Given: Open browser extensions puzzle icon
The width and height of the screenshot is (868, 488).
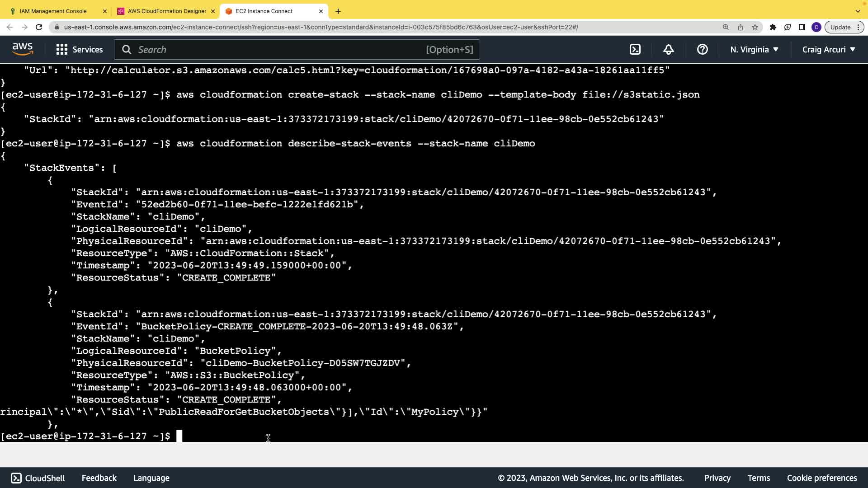Looking at the screenshot, I should pyautogui.click(x=773, y=27).
